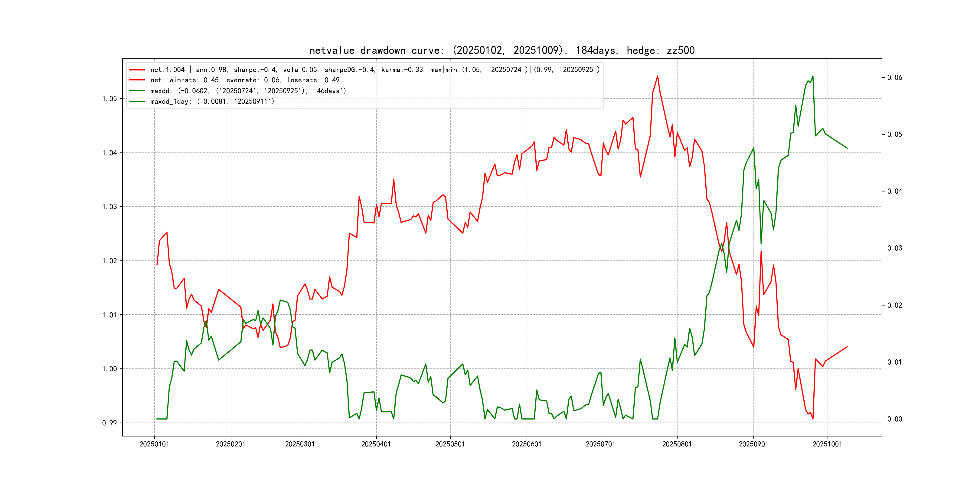Click the 1.02 left y-axis label
The height and width of the screenshot is (490, 980).
[x=109, y=261]
